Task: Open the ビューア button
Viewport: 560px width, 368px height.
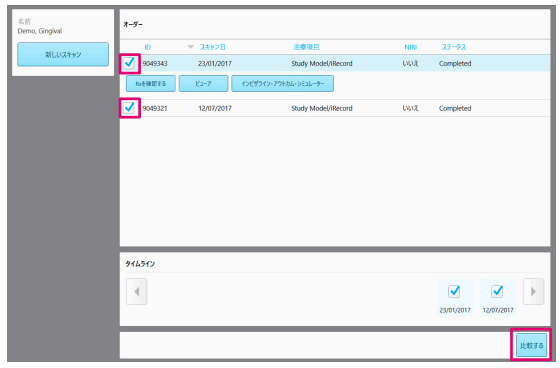Action: tap(203, 84)
